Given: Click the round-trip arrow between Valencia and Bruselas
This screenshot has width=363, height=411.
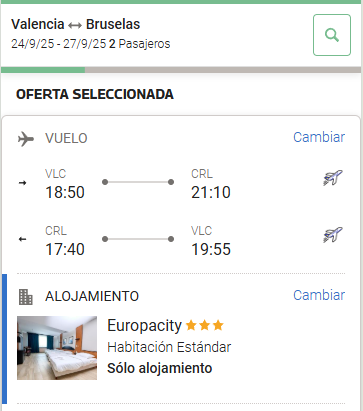Looking at the screenshot, I should tap(75, 25).
